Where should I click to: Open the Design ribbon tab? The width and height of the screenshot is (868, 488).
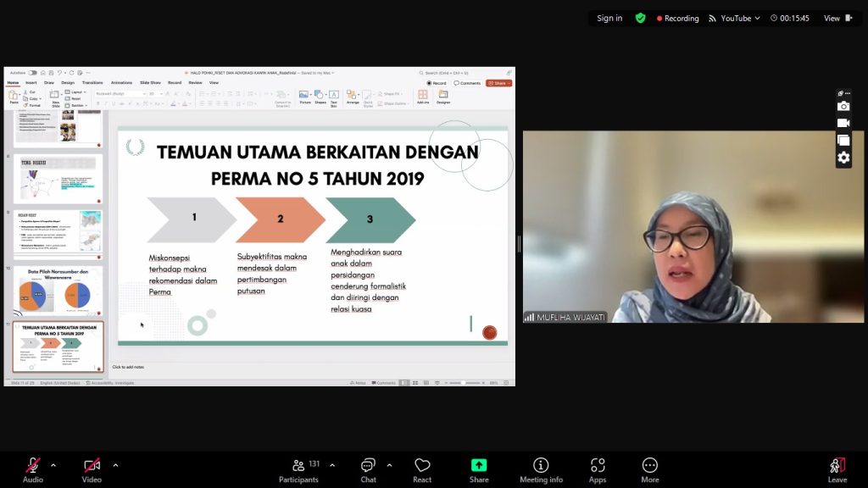[68, 83]
